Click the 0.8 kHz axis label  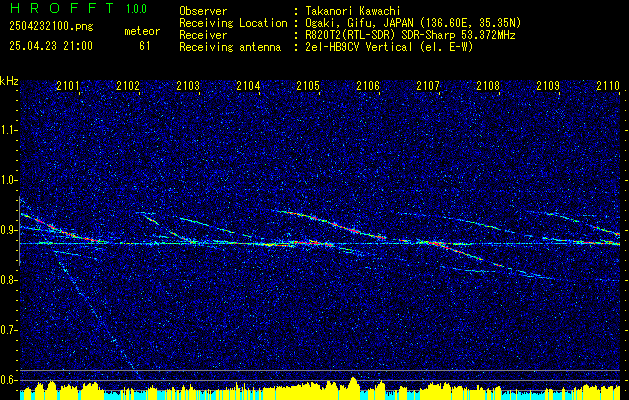pos(9,280)
